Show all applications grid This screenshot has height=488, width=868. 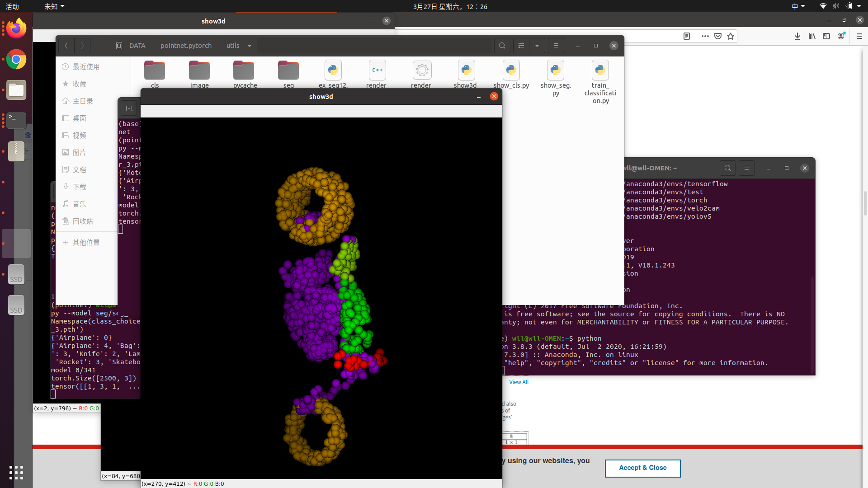click(x=16, y=473)
